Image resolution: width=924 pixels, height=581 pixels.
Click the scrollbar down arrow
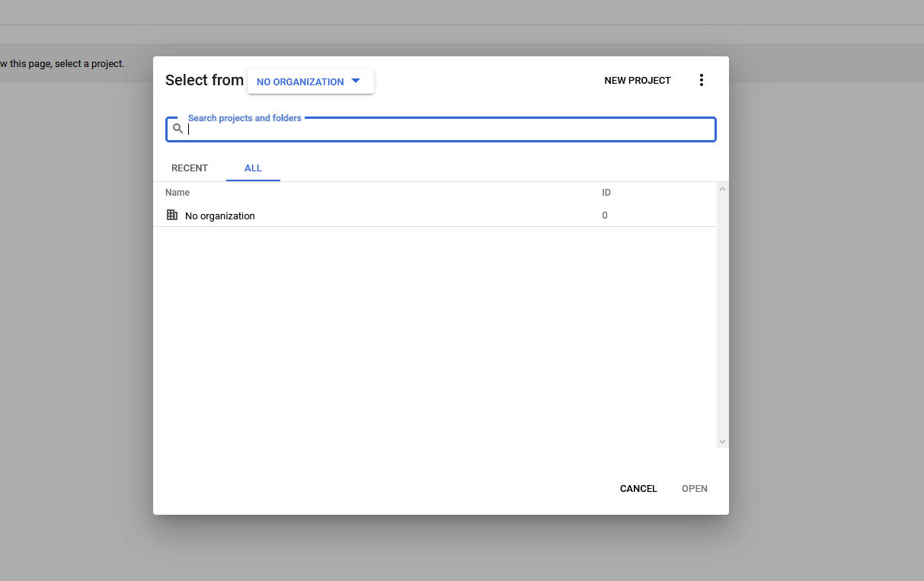(x=722, y=442)
